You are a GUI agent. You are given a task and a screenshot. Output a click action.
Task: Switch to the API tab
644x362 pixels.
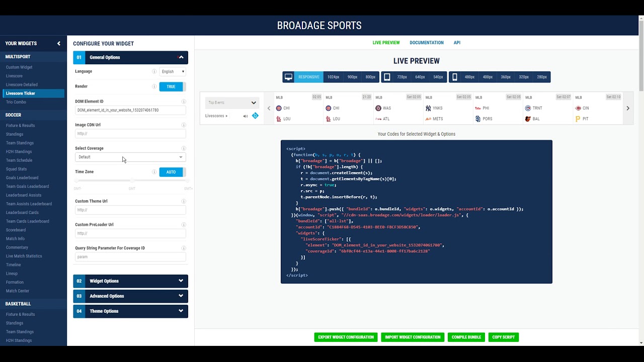[x=457, y=43]
